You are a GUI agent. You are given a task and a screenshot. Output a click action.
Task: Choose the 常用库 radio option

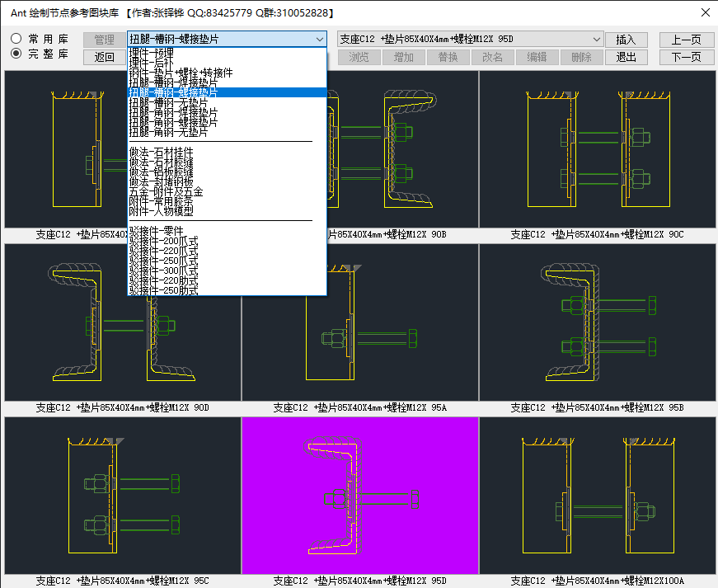[16, 39]
